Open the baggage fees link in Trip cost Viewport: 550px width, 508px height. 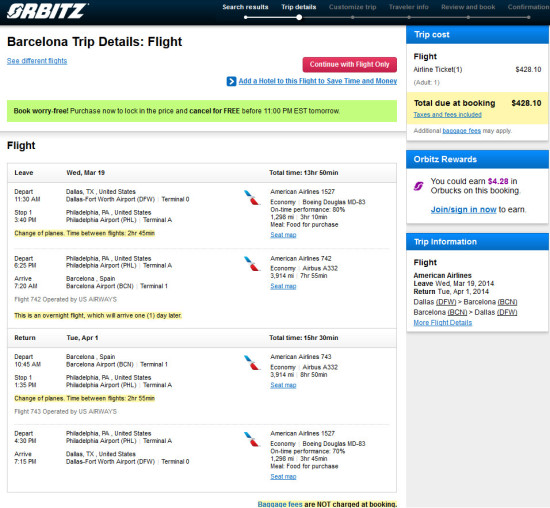click(462, 131)
